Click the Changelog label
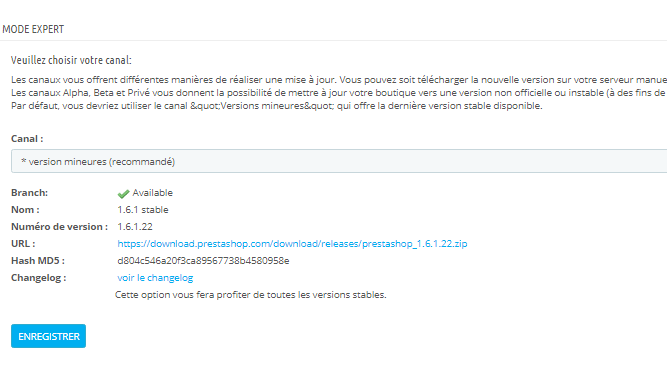Viewport: 667px width, 370px height. click(39, 278)
